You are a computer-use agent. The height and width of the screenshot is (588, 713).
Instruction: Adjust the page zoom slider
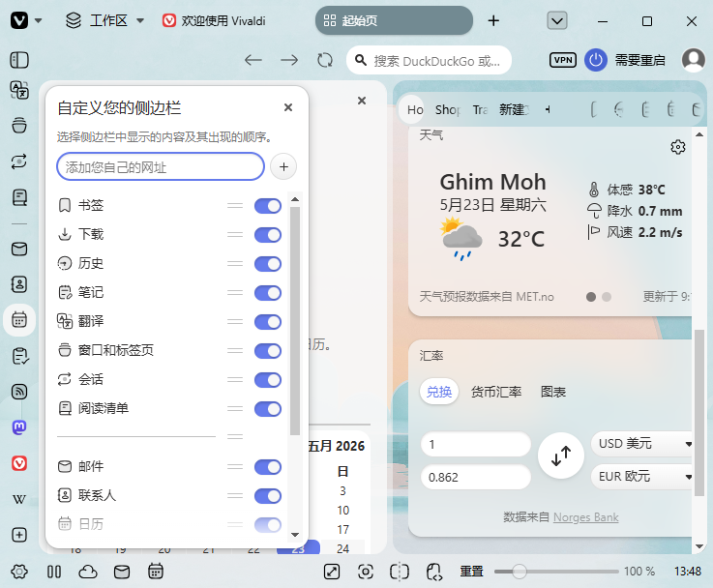point(556,572)
